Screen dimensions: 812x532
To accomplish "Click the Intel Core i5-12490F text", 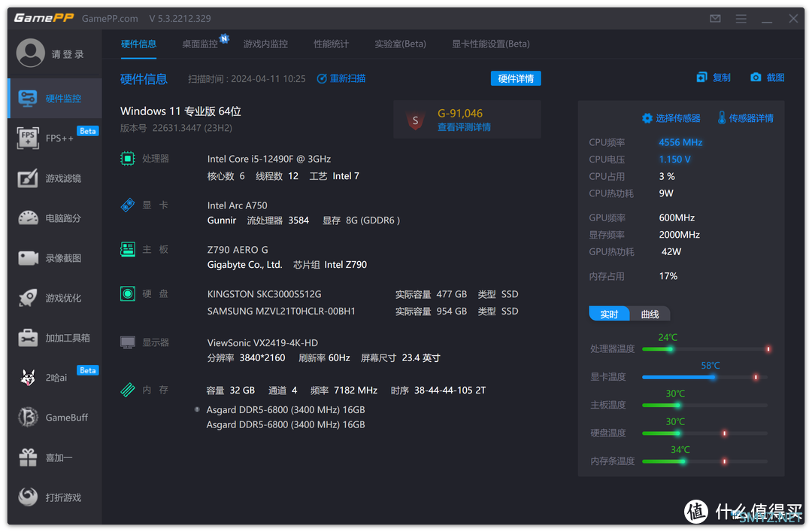I will coord(268,159).
